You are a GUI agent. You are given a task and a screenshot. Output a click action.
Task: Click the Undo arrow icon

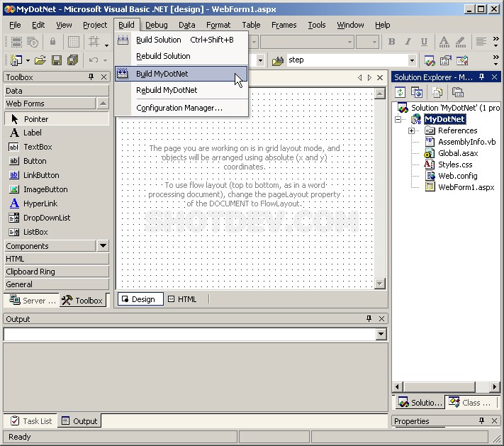[x=94, y=60]
